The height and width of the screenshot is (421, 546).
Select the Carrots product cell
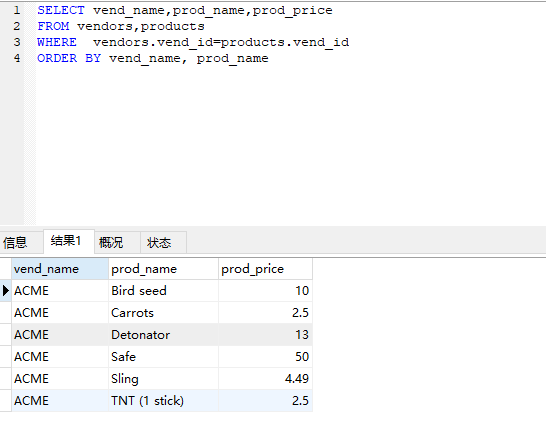[163, 312]
